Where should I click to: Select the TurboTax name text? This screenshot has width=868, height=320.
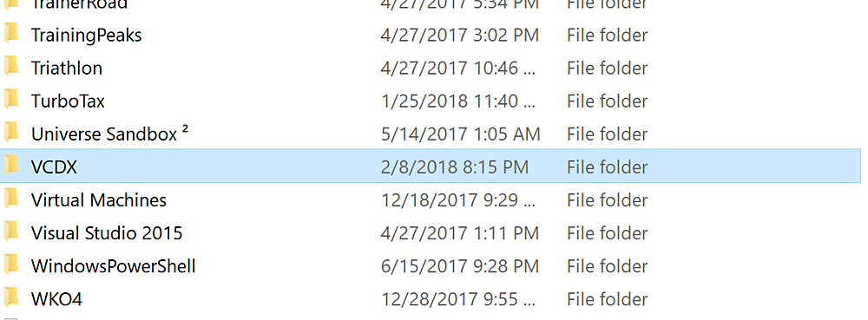68,101
